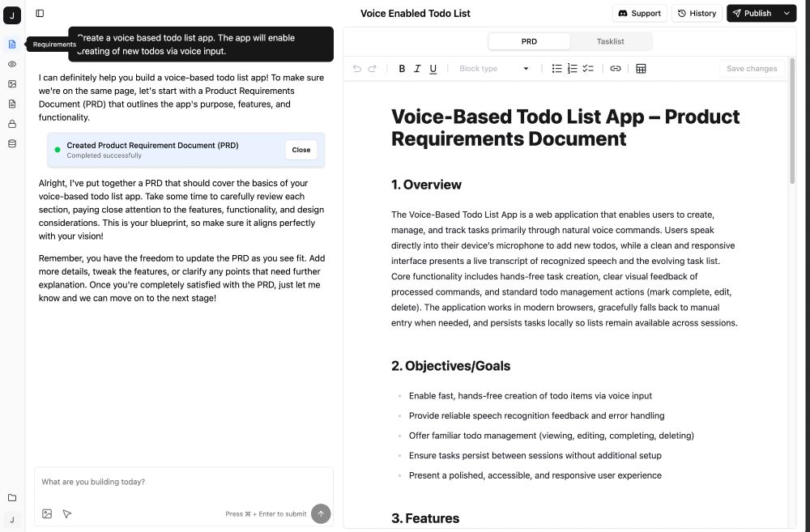The height and width of the screenshot is (532, 810).
Task: Click the Overview paragraph text
Action: tap(564, 269)
